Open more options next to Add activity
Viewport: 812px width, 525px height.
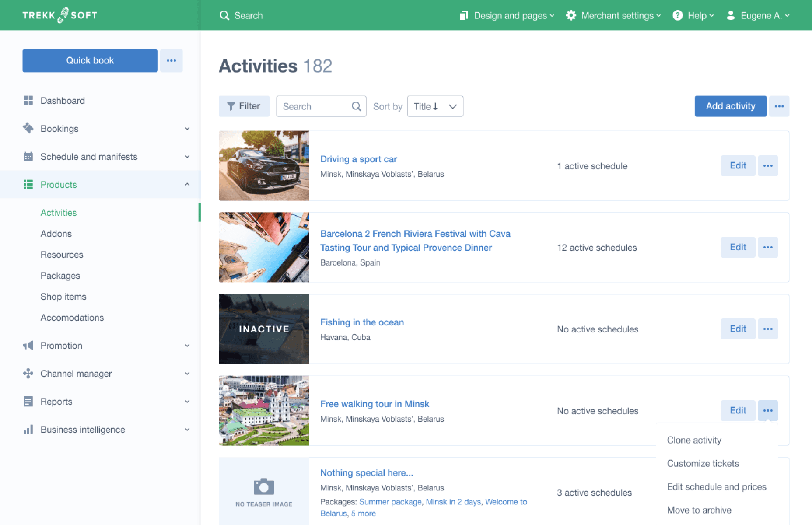tap(779, 106)
